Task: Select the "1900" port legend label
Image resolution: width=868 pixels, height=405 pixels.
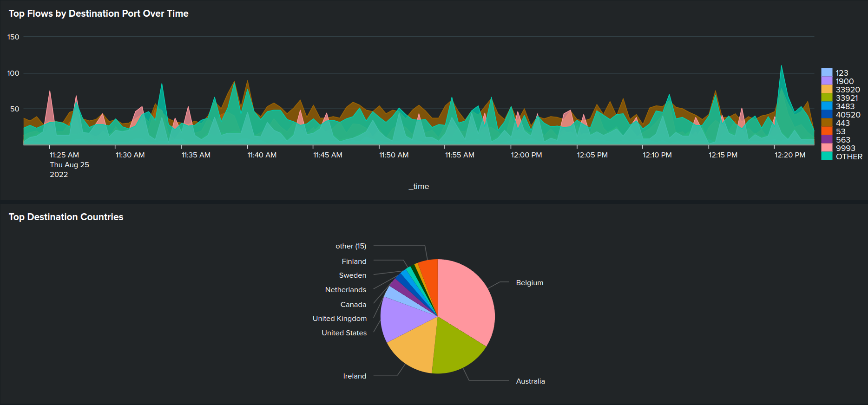Action: (845, 81)
